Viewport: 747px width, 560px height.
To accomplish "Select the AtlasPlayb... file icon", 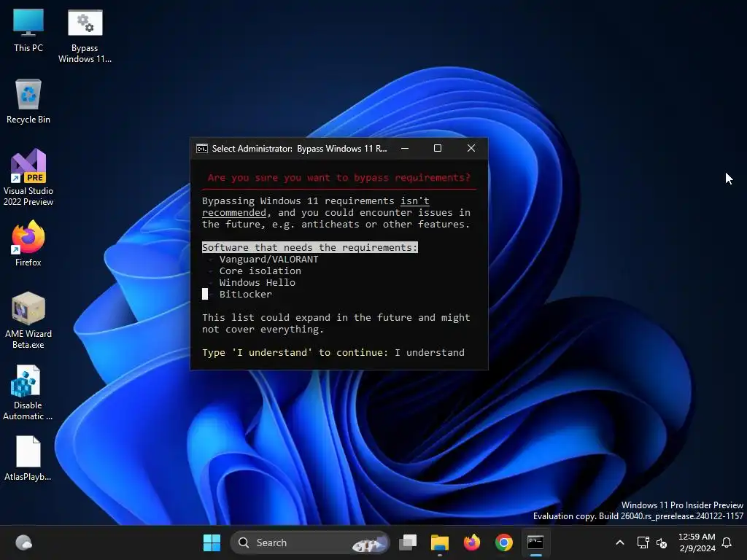I will (x=28, y=459).
